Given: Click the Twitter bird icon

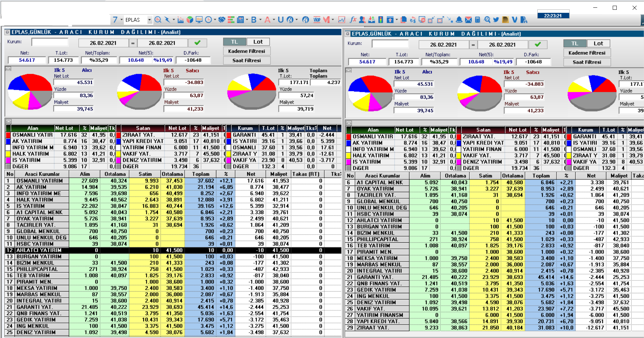Looking at the screenshot, I should click(496, 20).
